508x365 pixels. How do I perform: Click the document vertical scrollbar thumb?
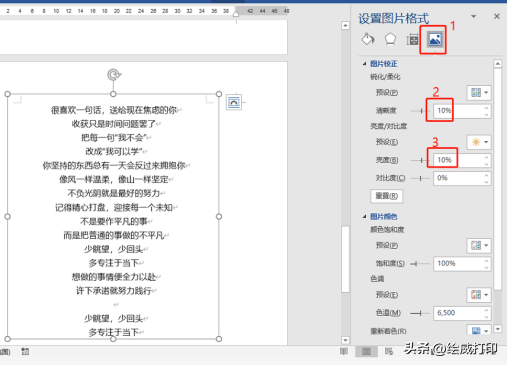point(345,259)
